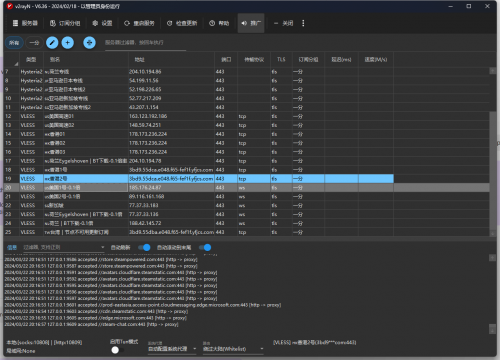Click the 推广 promotion speaker button
The height and width of the screenshot is (360, 500).
tap(251, 23)
